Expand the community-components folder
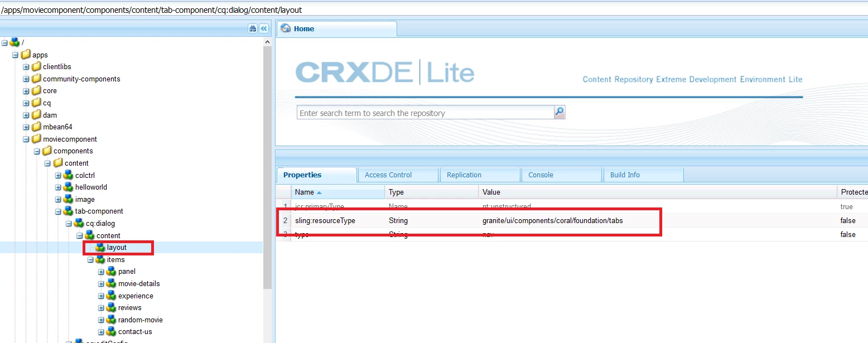Screen dimensions: 868x343 click(x=26, y=79)
